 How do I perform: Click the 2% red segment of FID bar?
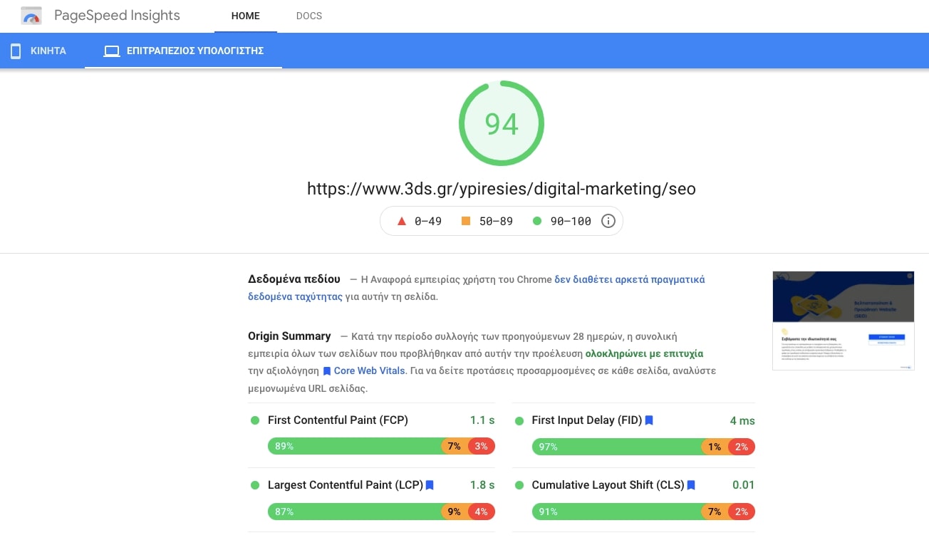coord(742,447)
